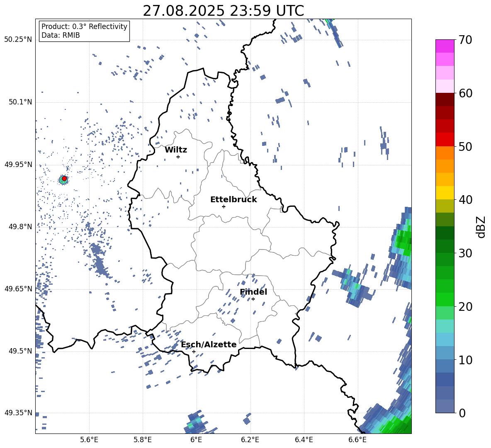Click the dark maroon colorbar swatch below 60
This screenshot has height=448, width=491.
[445, 99]
